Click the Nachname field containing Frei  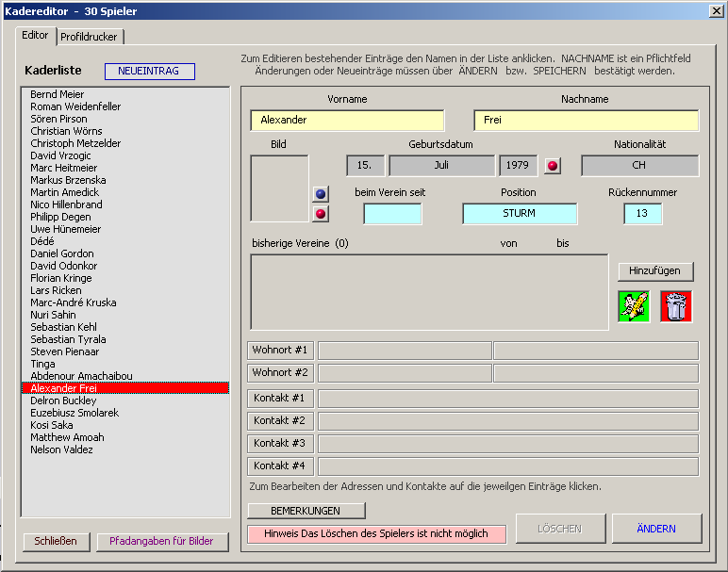(x=587, y=121)
